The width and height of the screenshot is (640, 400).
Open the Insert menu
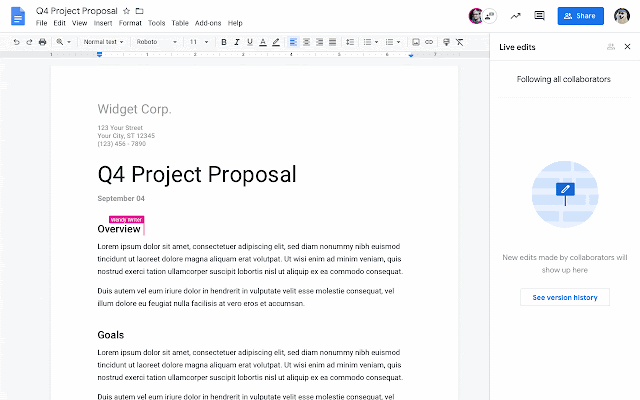click(103, 23)
